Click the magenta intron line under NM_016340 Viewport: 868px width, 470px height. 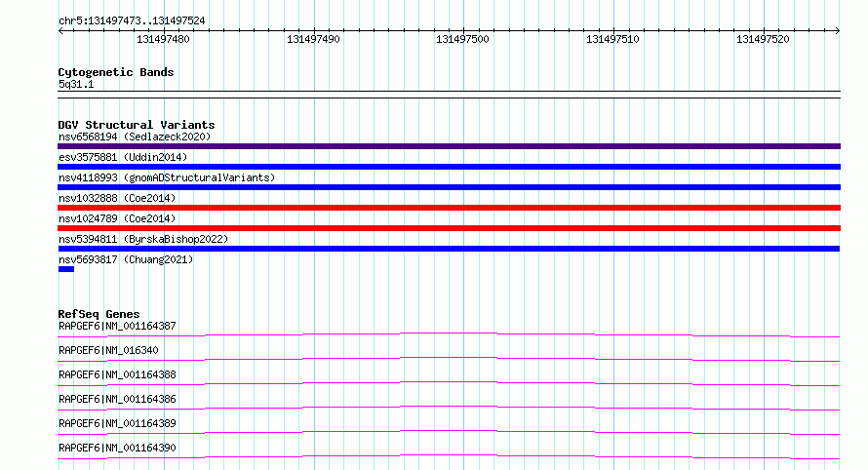(449, 358)
